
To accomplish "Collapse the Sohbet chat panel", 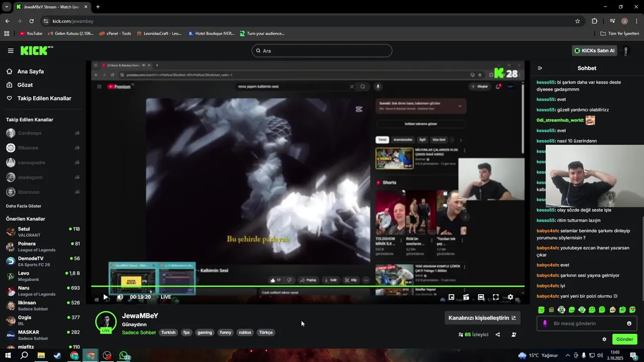I will coord(540,68).
